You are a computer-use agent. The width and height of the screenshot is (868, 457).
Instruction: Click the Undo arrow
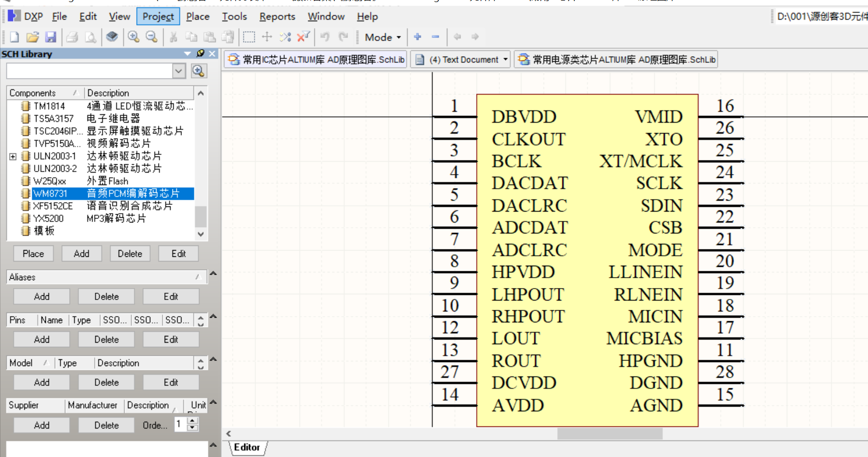tap(325, 37)
